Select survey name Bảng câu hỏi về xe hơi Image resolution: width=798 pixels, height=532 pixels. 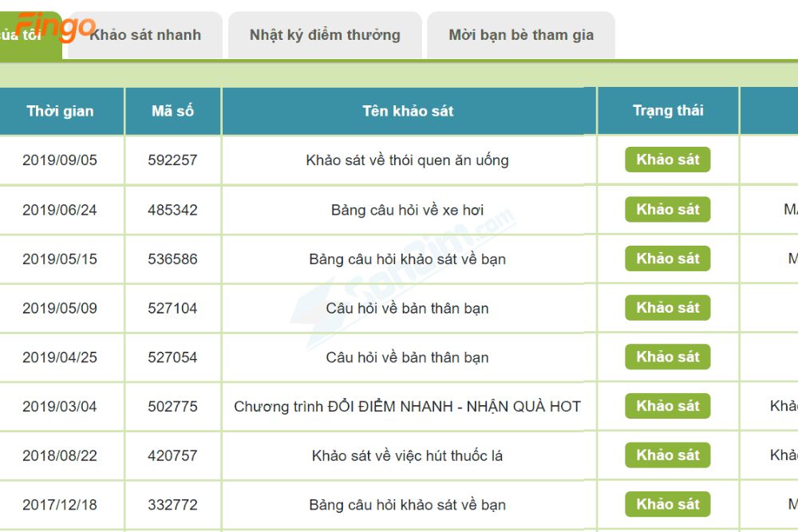[x=407, y=210]
